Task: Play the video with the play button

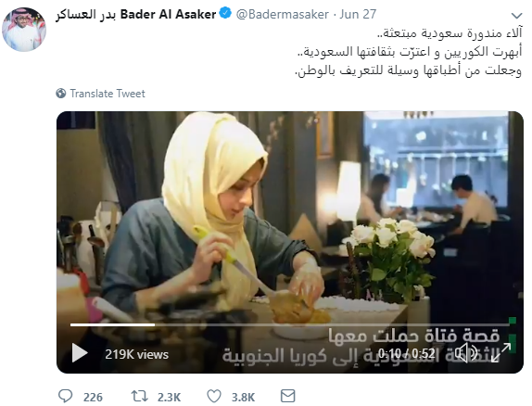Action: [80, 353]
